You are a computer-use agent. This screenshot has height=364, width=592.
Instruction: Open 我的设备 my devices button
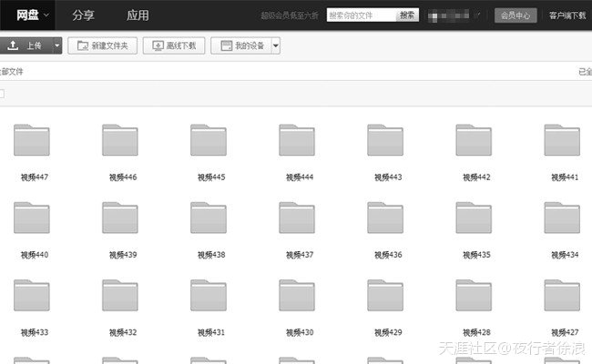(240, 45)
